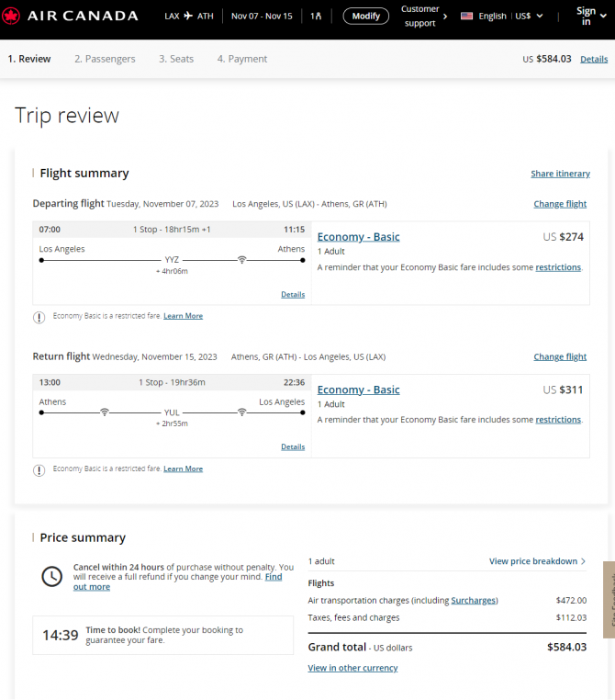
Task: Click the 1 Stop - 18hr15m +1 label
Action: coord(172,230)
